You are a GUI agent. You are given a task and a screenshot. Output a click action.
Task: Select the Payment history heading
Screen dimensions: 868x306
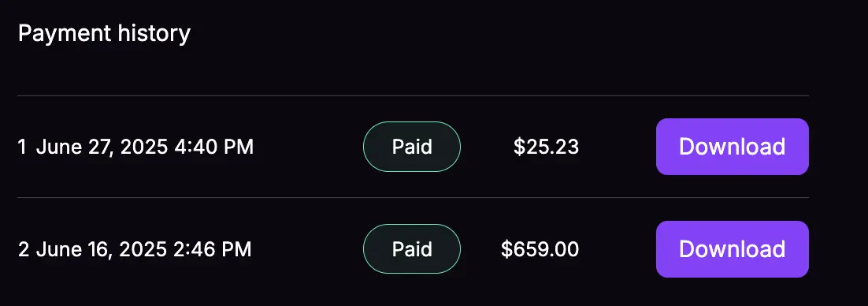click(x=104, y=34)
